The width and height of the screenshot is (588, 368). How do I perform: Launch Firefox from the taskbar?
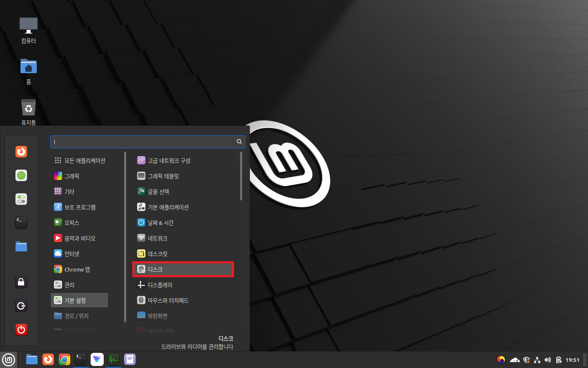click(48, 360)
